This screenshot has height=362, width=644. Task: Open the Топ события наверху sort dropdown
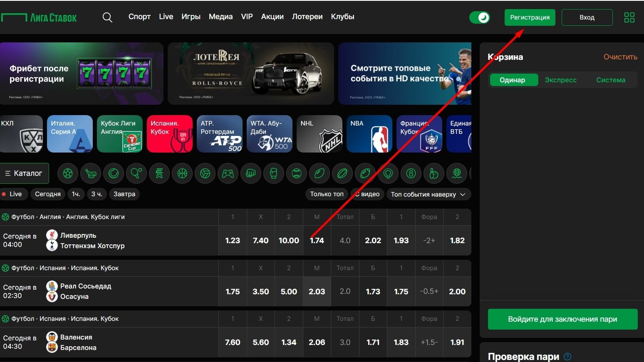click(x=429, y=194)
